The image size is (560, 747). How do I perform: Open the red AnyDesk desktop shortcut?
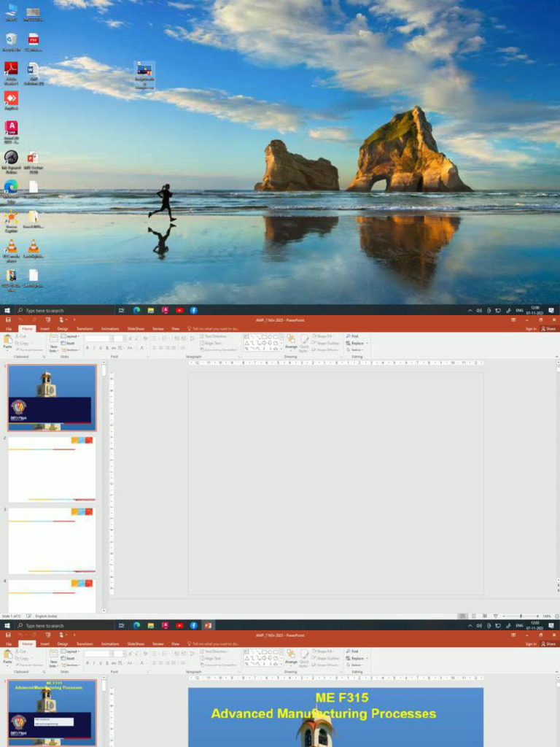(11, 98)
